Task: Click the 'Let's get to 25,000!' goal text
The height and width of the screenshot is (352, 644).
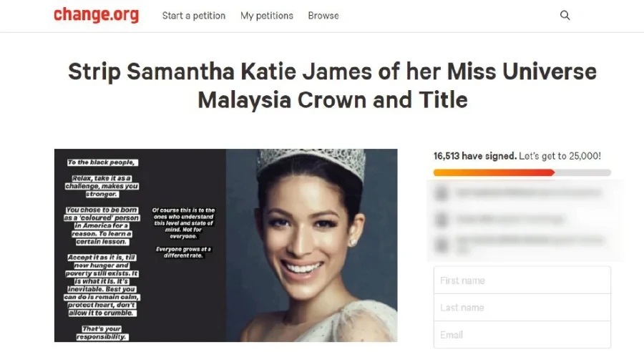Action: [x=560, y=156]
